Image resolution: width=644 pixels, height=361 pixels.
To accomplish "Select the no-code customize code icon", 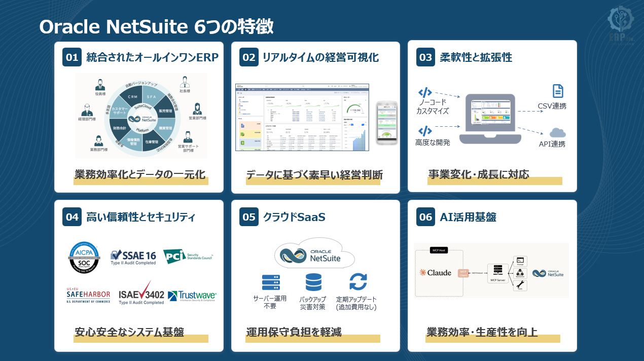I will pos(425,93).
